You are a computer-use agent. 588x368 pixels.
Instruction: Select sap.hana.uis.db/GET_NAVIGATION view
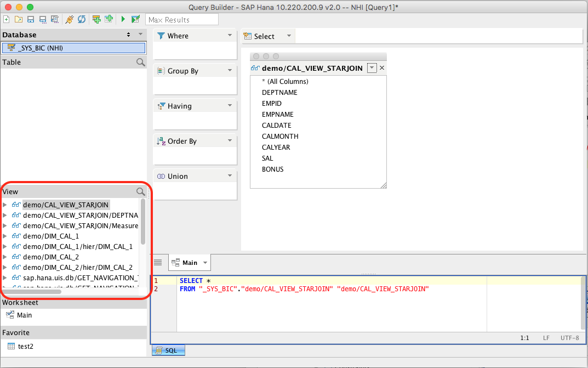click(x=80, y=278)
